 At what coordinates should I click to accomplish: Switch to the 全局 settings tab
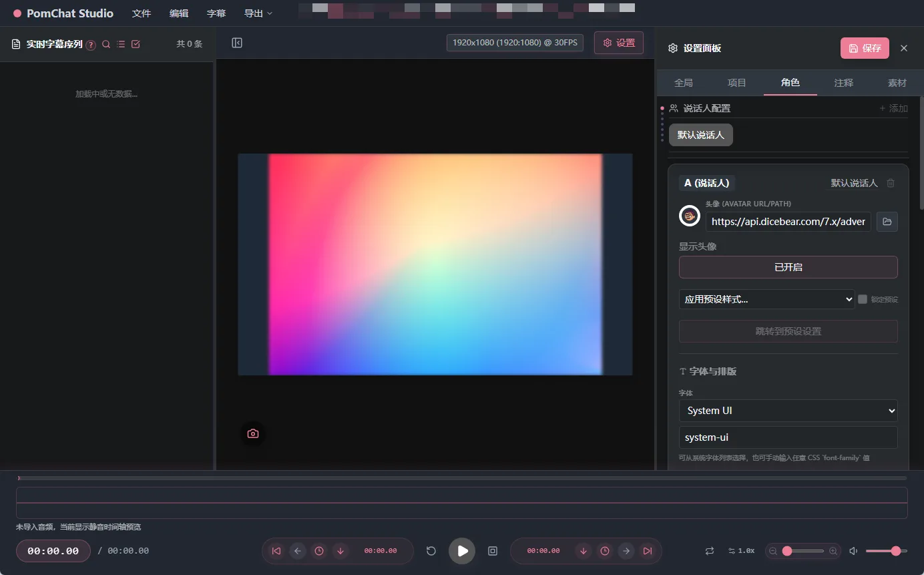[x=684, y=83]
